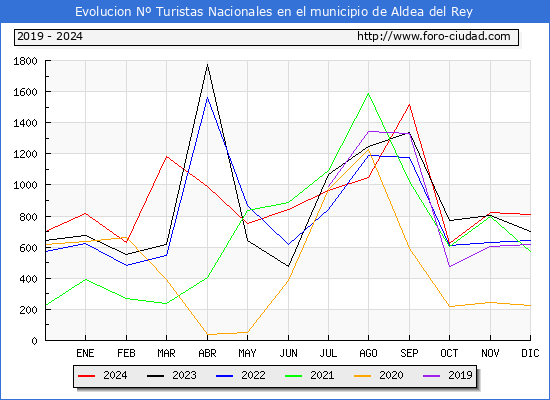This screenshot has width=550, height=400.
Task: Click the purple 2019 legend line swatch
Action: click(x=432, y=376)
